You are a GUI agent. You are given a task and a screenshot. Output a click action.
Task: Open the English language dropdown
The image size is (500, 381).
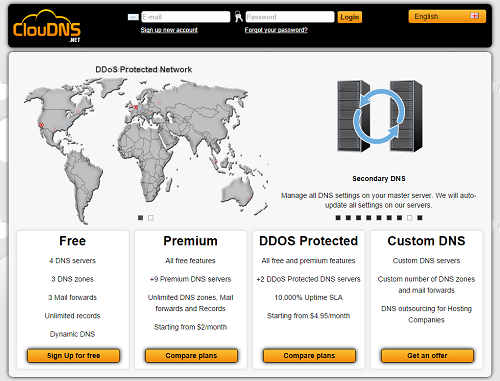tap(447, 16)
